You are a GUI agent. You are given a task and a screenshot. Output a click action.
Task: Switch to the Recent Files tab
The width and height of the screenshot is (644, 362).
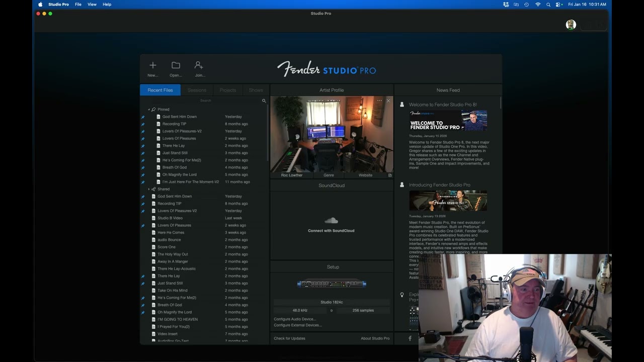click(x=160, y=90)
